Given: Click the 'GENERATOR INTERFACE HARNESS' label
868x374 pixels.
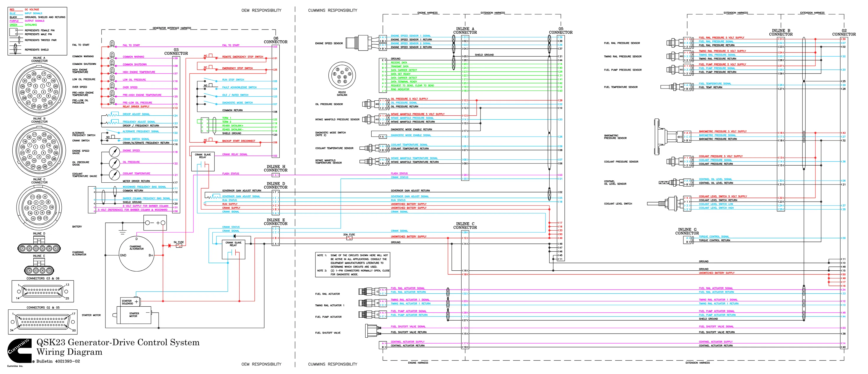Looking at the screenshot, I should [172, 28].
